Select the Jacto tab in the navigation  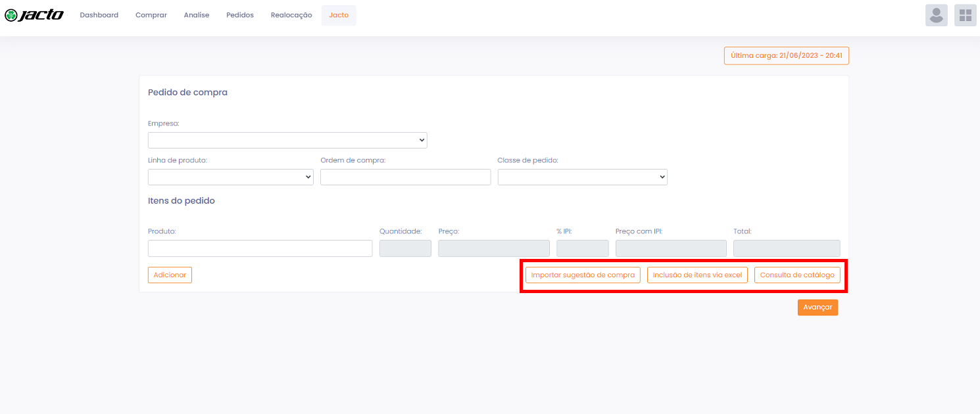point(339,15)
